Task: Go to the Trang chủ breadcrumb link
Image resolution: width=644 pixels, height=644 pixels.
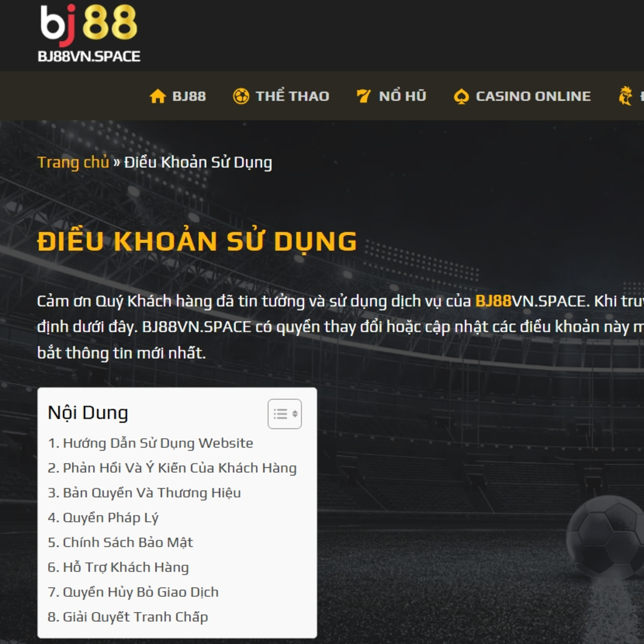Action: [73, 162]
